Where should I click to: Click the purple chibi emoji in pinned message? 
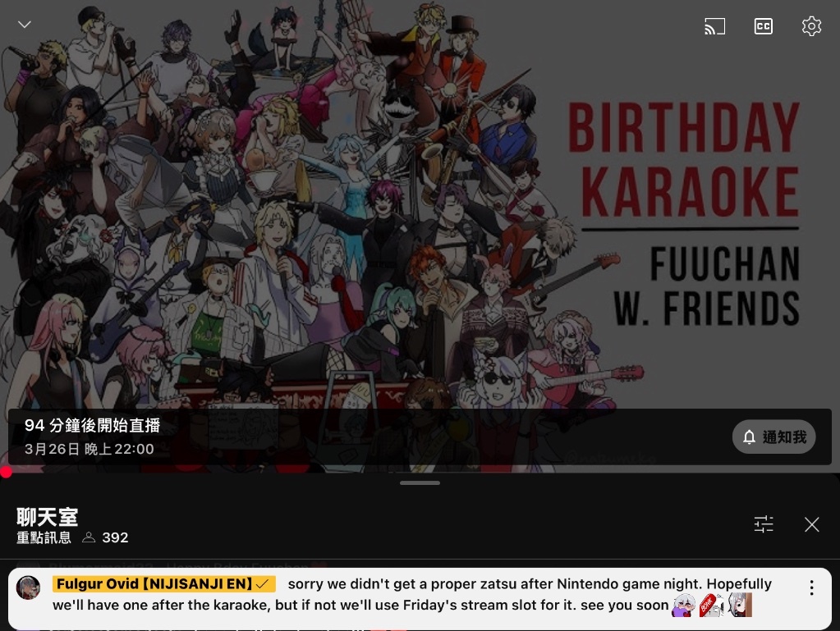[x=683, y=606]
